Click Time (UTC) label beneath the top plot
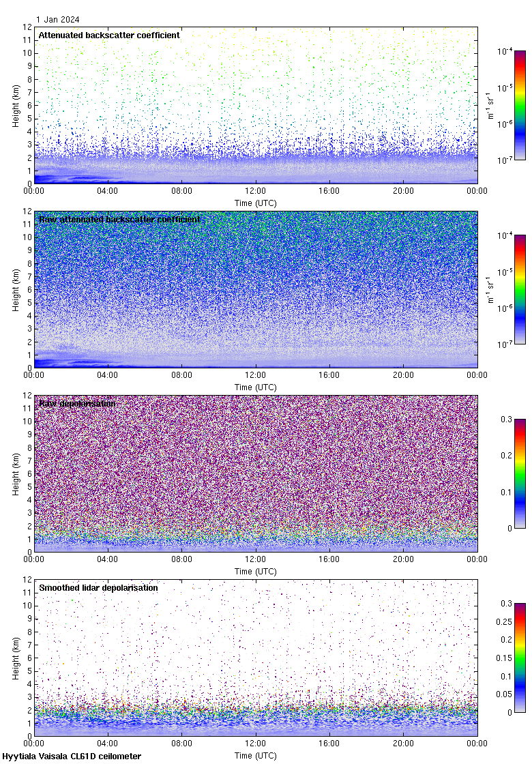 (x=256, y=203)
